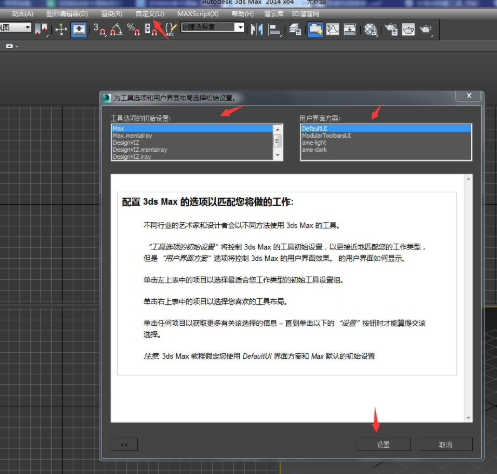
Task: Close the initial settings dialog
Action: click(469, 96)
